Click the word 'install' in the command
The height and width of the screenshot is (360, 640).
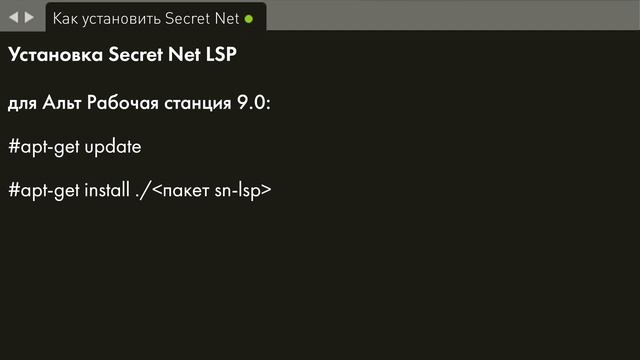point(107,190)
